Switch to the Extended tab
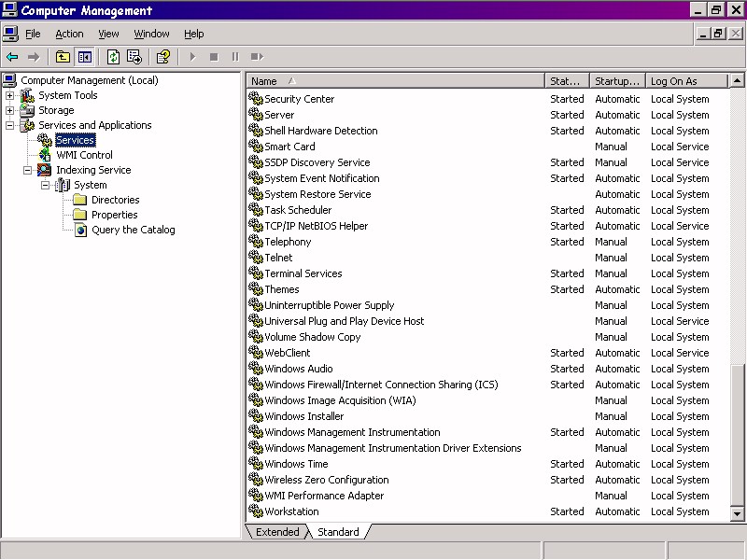The width and height of the screenshot is (747, 560). (277, 532)
